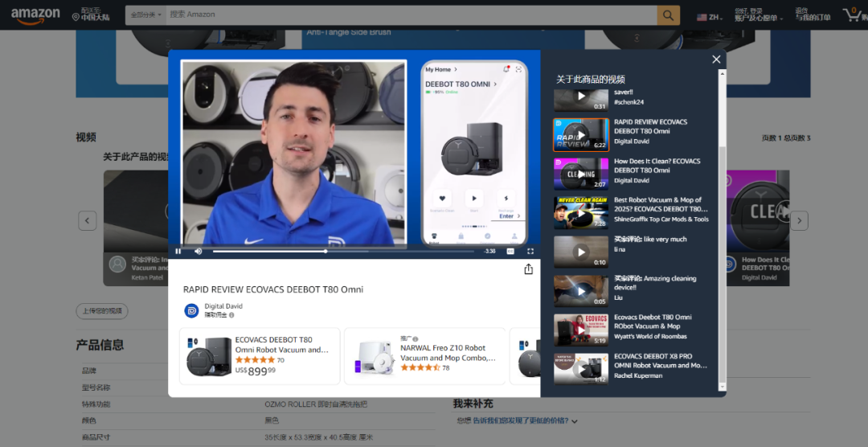Image resolution: width=868 pixels, height=447 pixels.
Task: Click the Amazon logo
Action: pyautogui.click(x=35, y=15)
